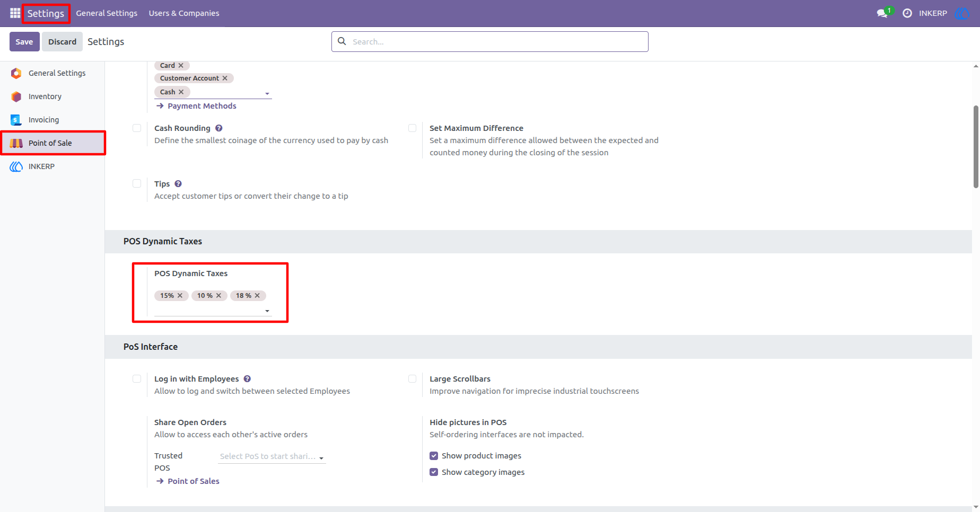Open the activities clock icon
This screenshot has height=512, width=980.
[907, 13]
